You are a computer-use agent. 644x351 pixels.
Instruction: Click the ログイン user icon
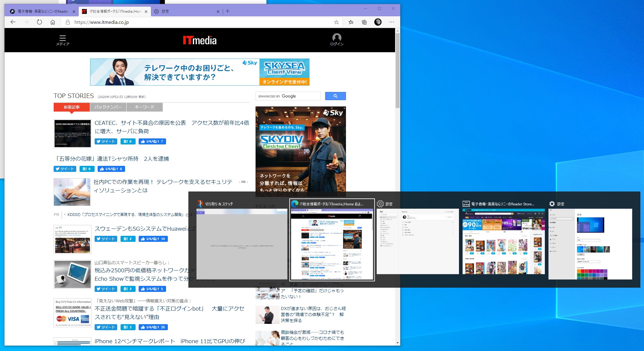[337, 40]
